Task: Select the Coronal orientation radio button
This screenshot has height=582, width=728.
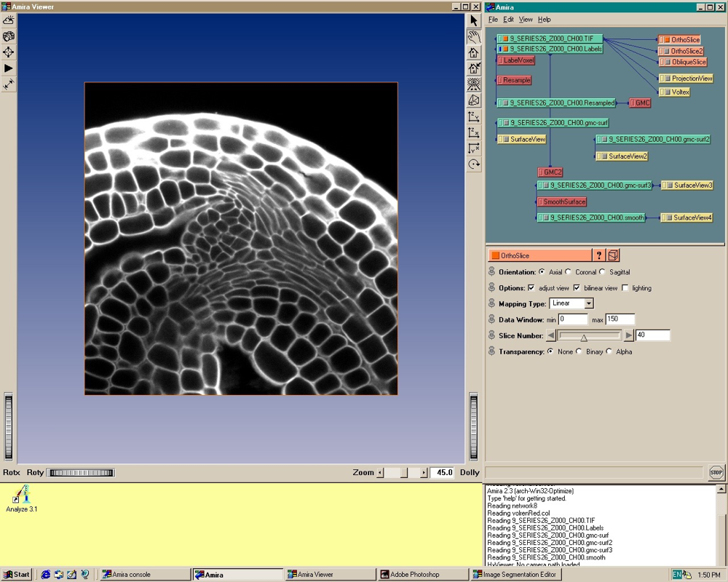Action: pyautogui.click(x=569, y=272)
